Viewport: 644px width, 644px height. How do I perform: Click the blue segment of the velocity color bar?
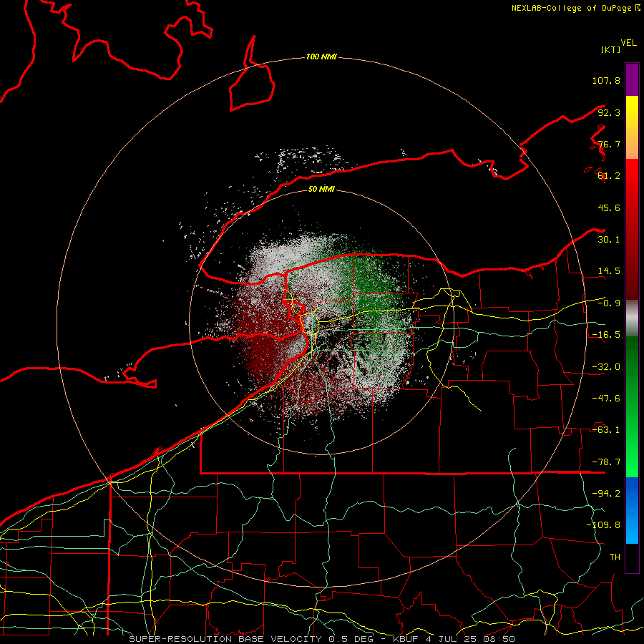click(x=632, y=510)
